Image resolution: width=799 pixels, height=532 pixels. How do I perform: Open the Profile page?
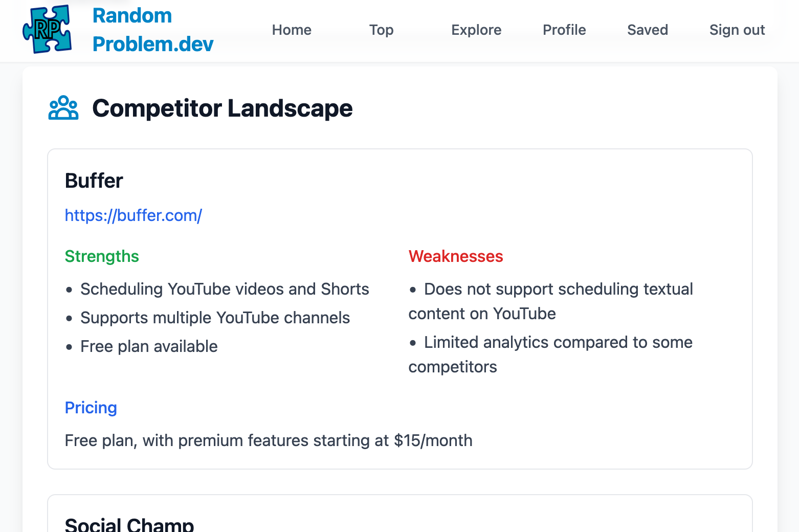point(564,30)
